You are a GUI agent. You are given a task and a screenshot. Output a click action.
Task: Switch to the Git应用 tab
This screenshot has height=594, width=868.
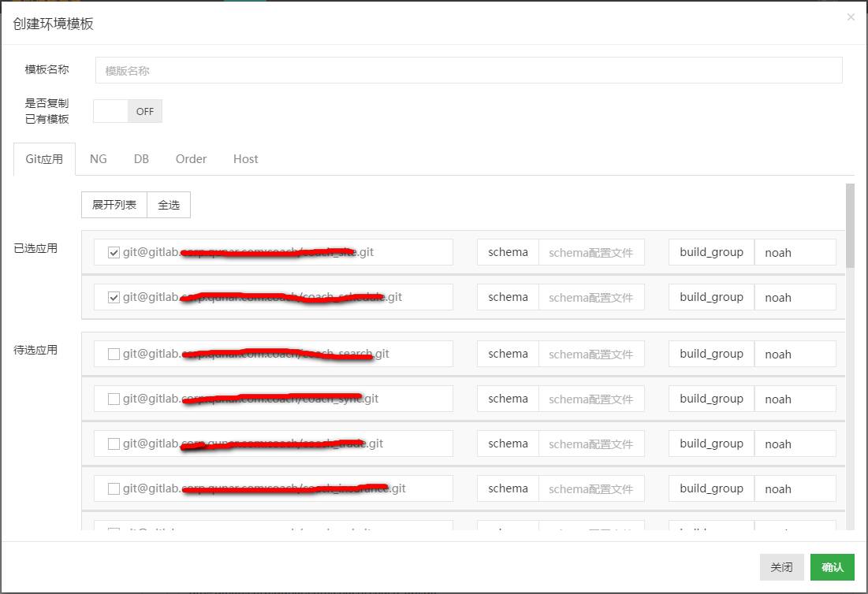44,159
